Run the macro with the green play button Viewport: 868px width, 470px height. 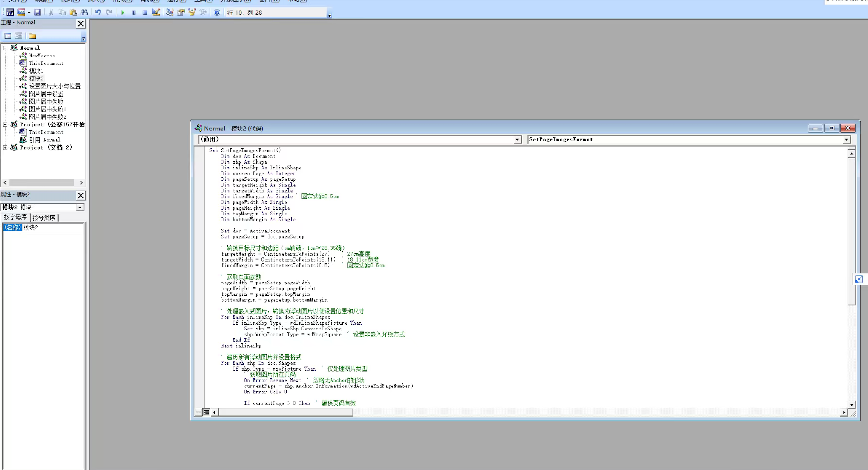pos(123,13)
